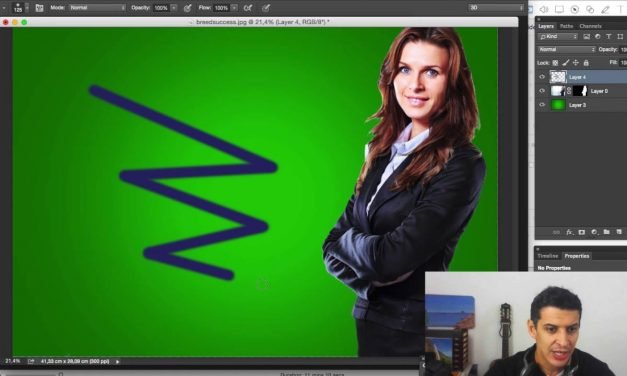Filter layers by adjustment layers icon
This screenshot has height=376, width=627.
(598, 36)
